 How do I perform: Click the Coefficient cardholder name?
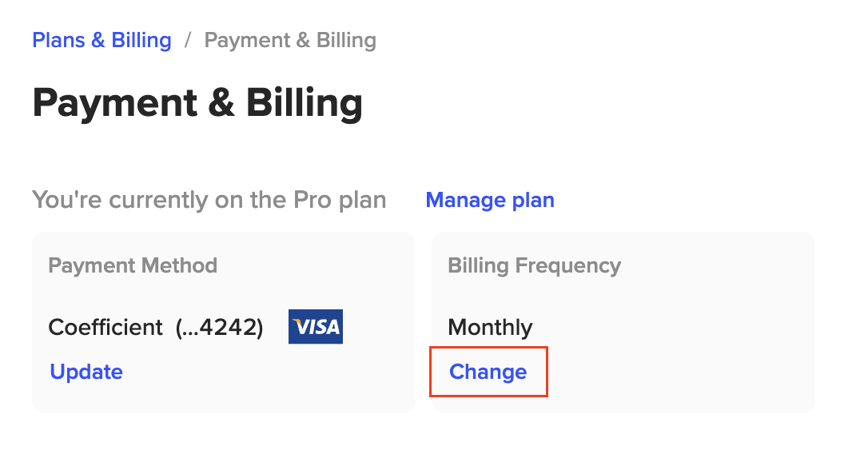[106, 327]
